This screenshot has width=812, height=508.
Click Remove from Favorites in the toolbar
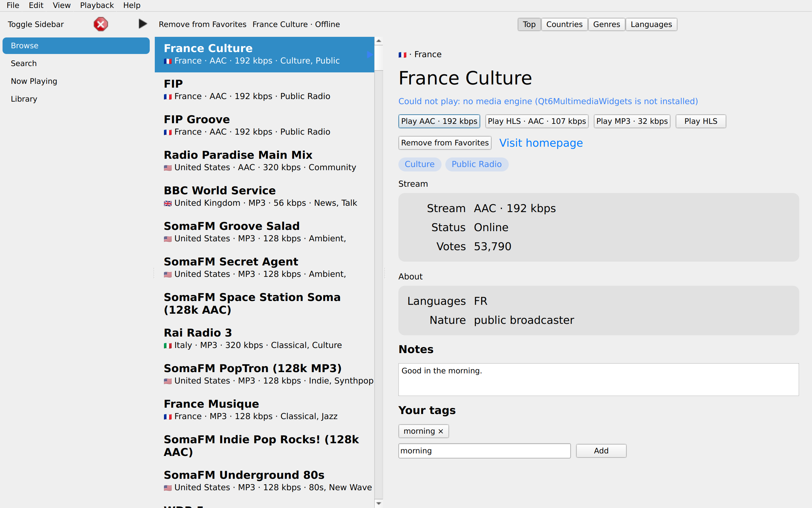coord(202,24)
